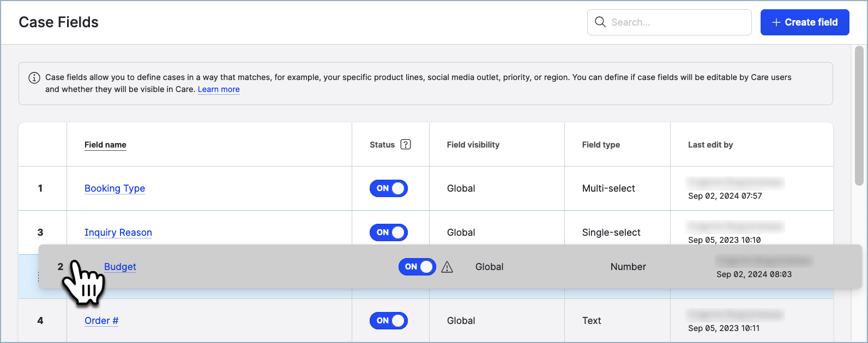Click the warning triangle beside Budget toggle
The image size is (868, 343).
coord(447,267)
